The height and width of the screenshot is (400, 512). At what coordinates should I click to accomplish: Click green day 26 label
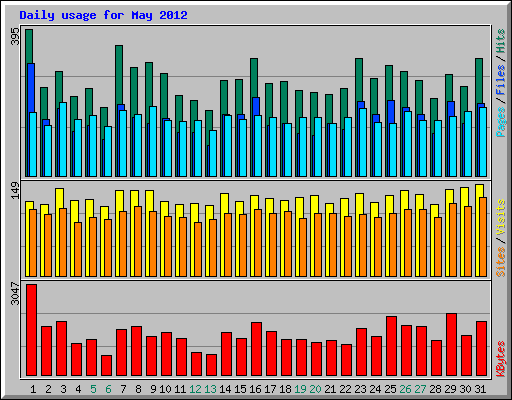click(x=405, y=389)
